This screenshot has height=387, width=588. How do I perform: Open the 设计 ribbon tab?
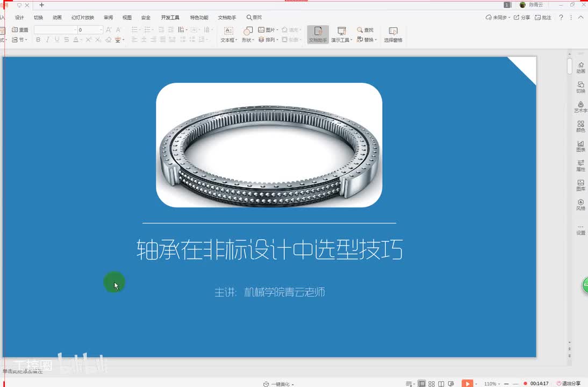(19, 18)
